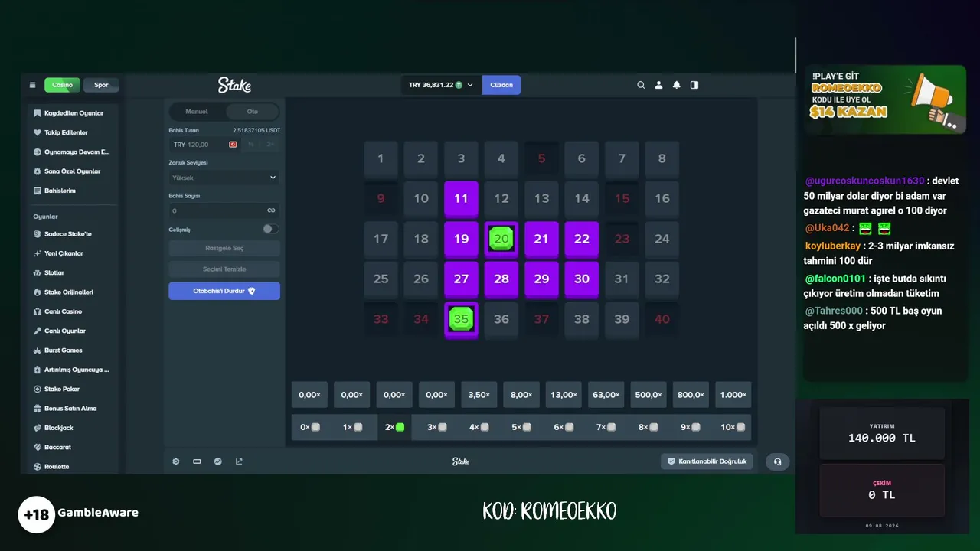Click the Stake logo in header

coord(234,85)
